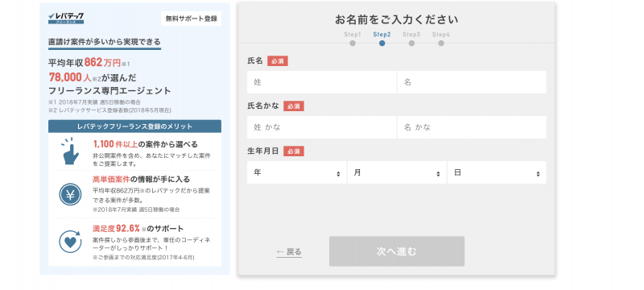This screenshot has height=290, width=644.
Task: Select the Step1 indicator
Action: coord(353,39)
